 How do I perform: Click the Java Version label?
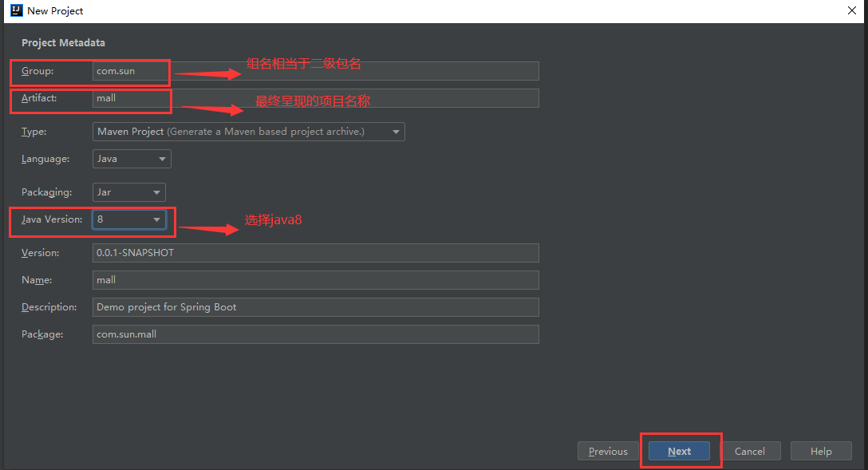pos(52,219)
